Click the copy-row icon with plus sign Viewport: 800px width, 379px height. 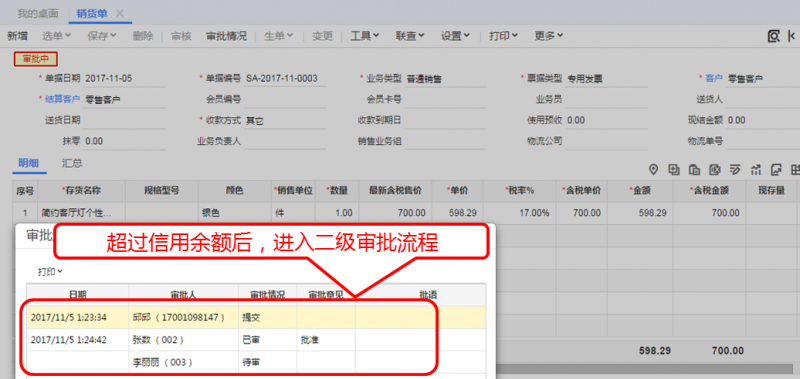674,169
